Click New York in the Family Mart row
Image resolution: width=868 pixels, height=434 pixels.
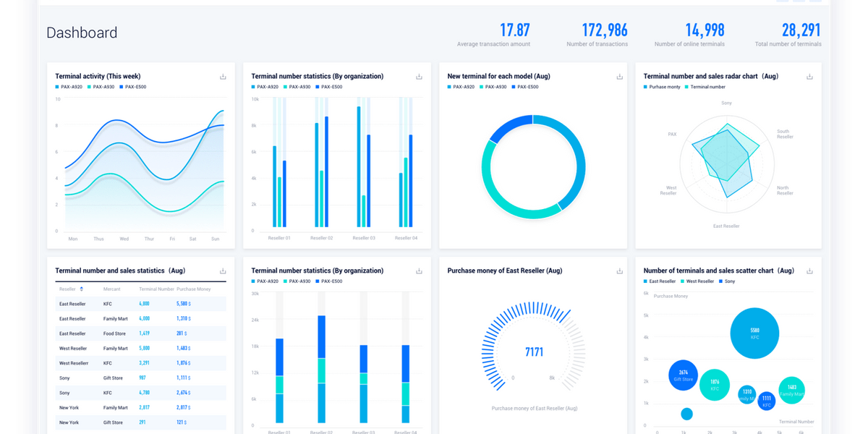69,407
